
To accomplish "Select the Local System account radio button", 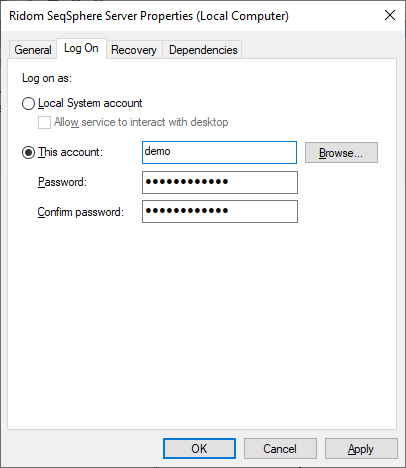I will 28,103.
